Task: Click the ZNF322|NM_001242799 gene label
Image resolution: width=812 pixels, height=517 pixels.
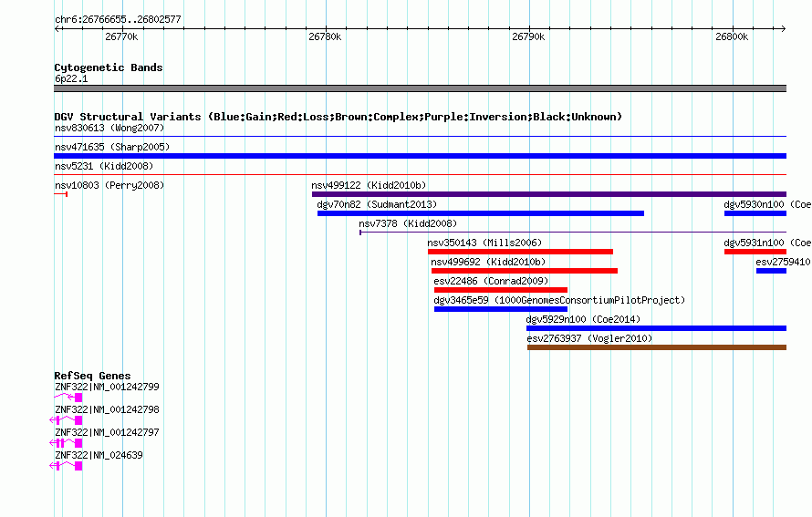Action: pos(107,387)
